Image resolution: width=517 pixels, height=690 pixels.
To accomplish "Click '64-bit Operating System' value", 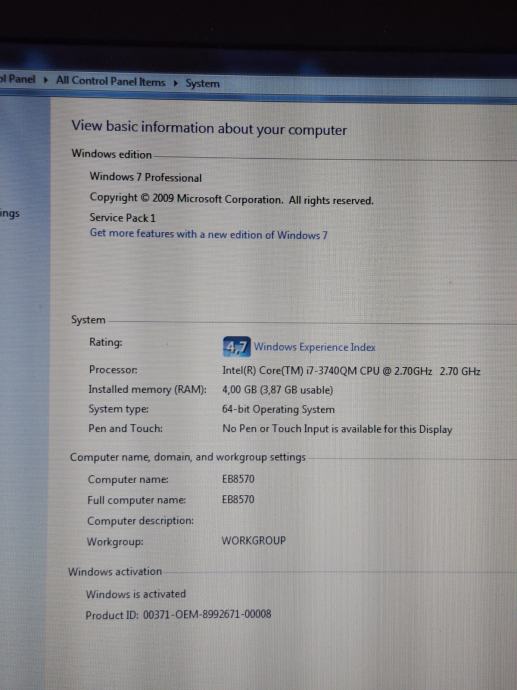I will coord(279,409).
